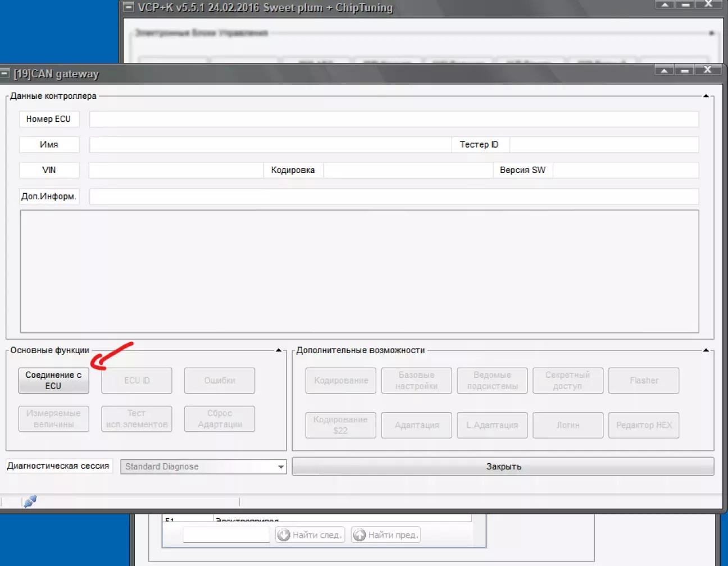This screenshot has height=566, width=728.
Task: Click the Найти след. search-next button
Action: pos(310,535)
